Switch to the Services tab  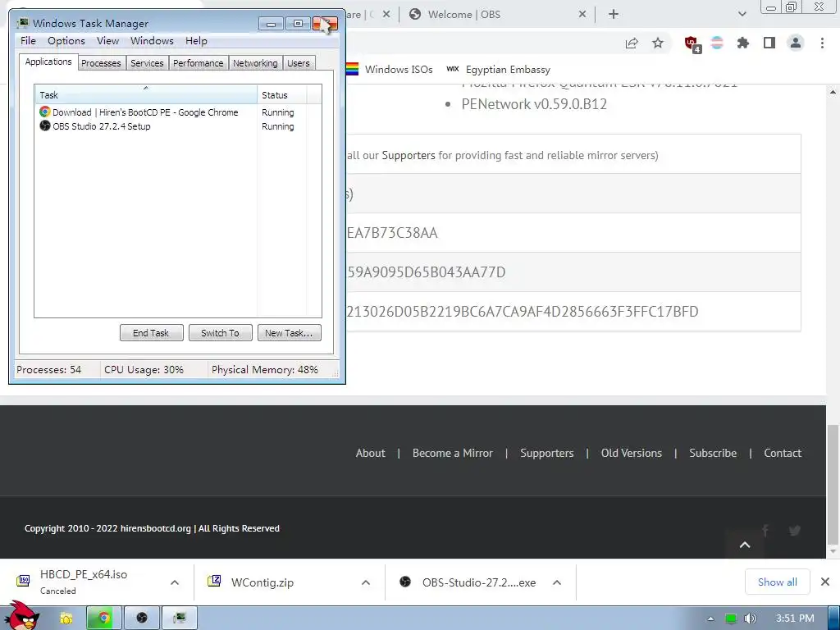pos(148,63)
